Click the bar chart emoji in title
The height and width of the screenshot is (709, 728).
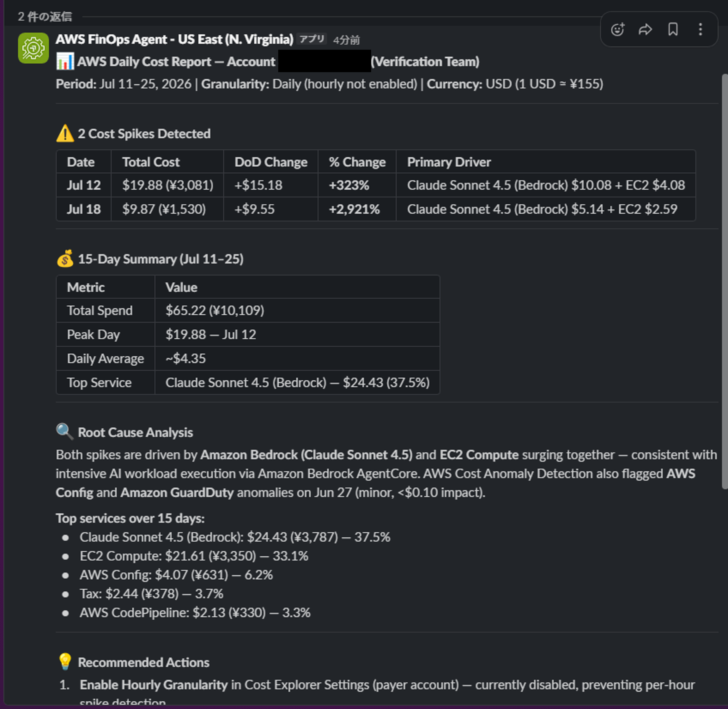coord(65,61)
